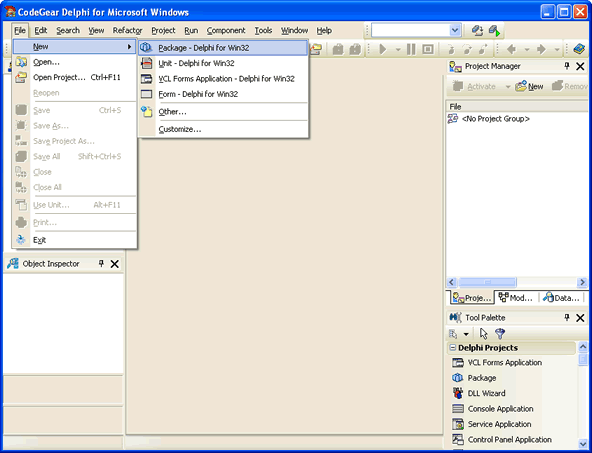Click the VCL Forms Application submenu icon

click(146, 79)
